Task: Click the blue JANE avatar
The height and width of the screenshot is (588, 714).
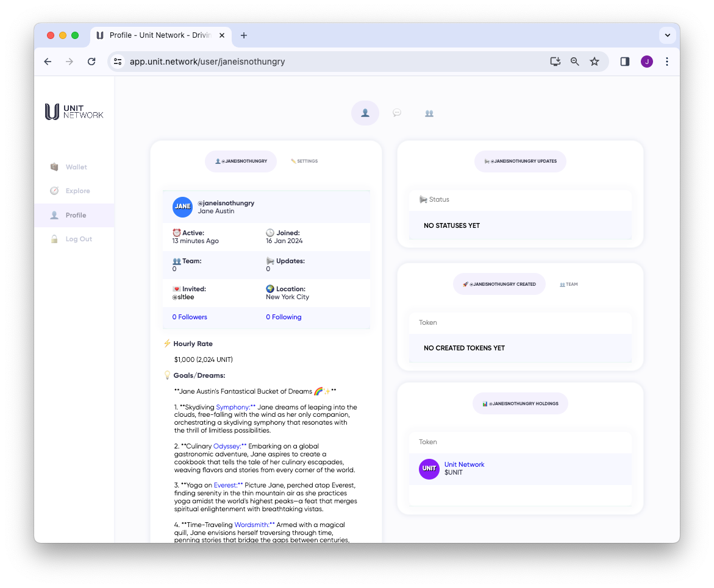Action: [x=183, y=207]
